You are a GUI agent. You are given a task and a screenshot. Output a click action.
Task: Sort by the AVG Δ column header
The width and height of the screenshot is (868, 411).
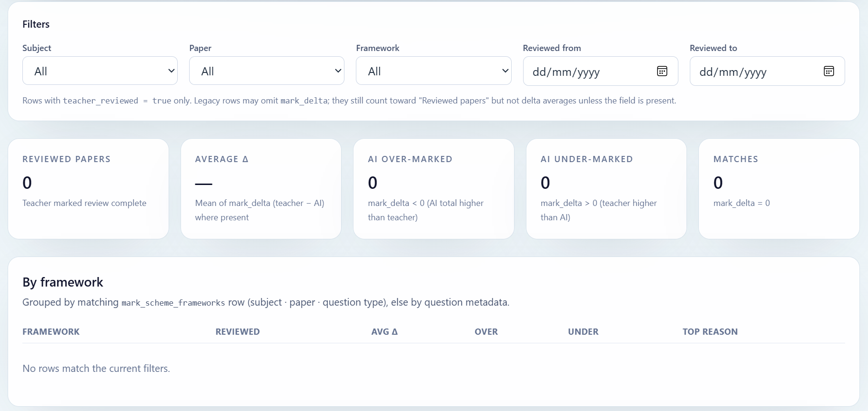384,332
